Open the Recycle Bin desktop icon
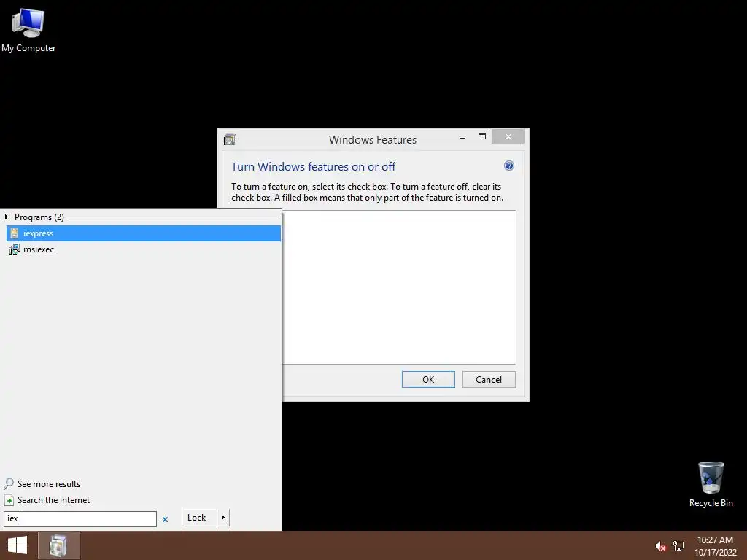 click(x=711, y=484)
